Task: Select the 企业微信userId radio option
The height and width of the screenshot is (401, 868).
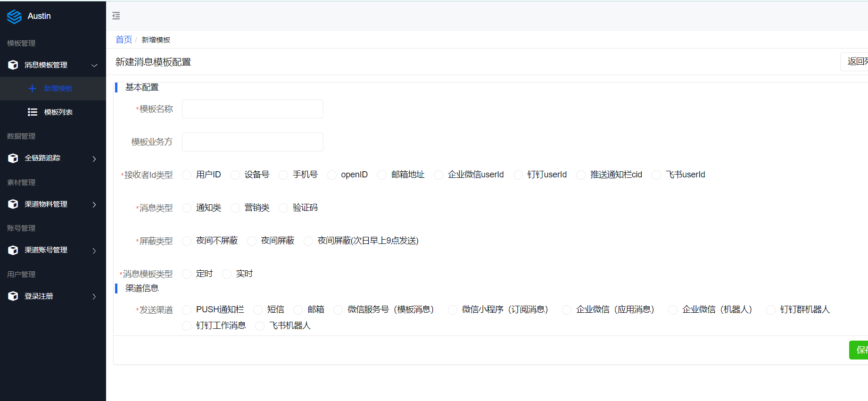Action: 438,175
